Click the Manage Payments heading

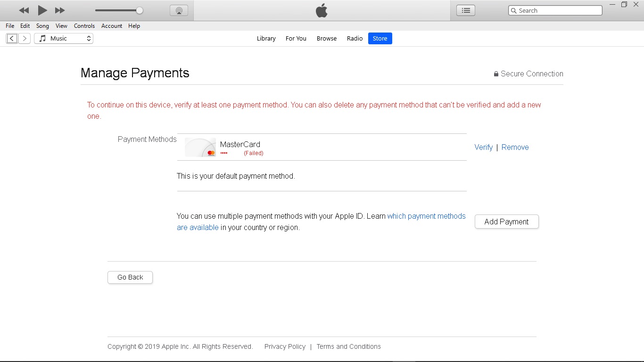135,73
